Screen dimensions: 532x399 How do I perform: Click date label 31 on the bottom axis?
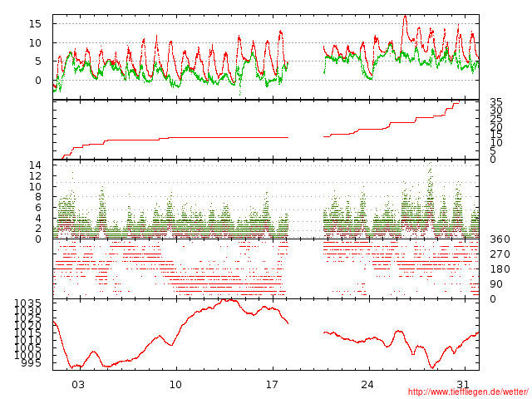coord(463,385)
